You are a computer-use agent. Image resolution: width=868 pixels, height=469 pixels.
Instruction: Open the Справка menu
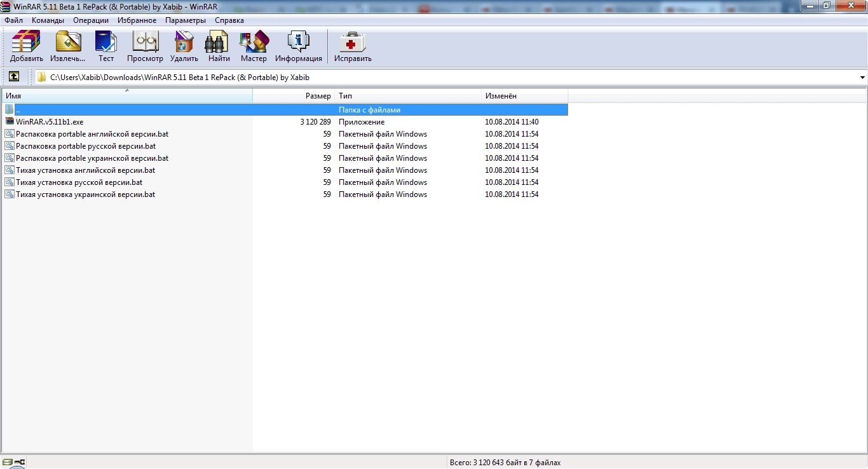pos(229,20)
